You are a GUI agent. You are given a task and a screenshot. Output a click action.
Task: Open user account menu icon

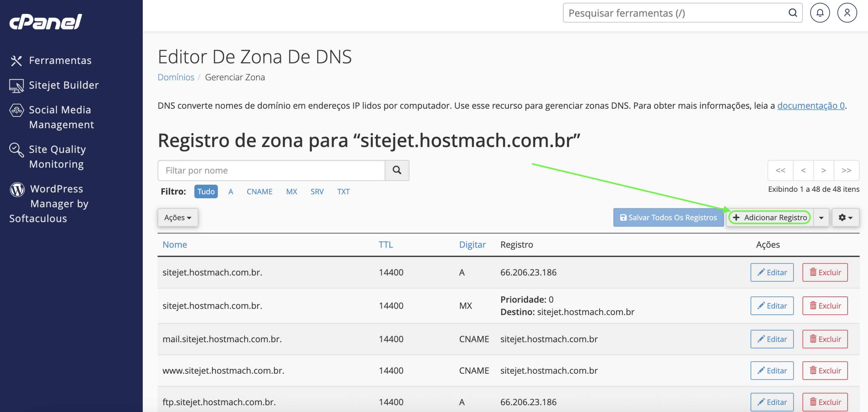click(847, 13)
